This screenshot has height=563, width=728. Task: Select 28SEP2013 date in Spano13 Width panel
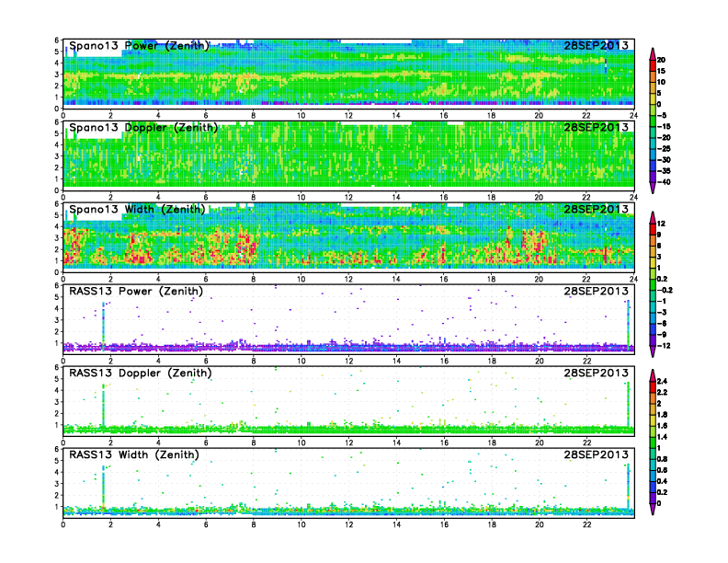pyautogui.click(x=597, y=209)
